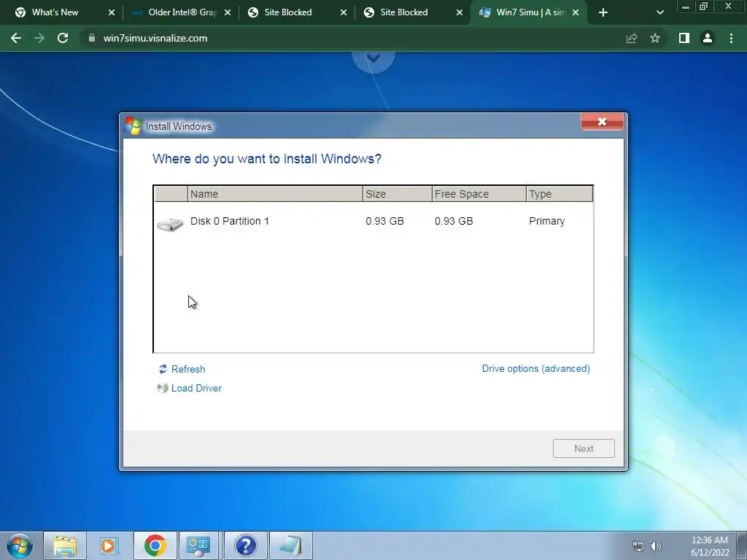747x560 pixels.
Task: Open the Help question mark icon
Action: (246, 545)
